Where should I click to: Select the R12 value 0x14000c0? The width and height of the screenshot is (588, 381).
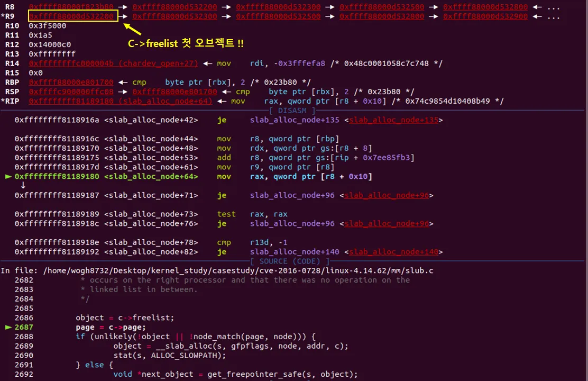[x=50, y=44]
